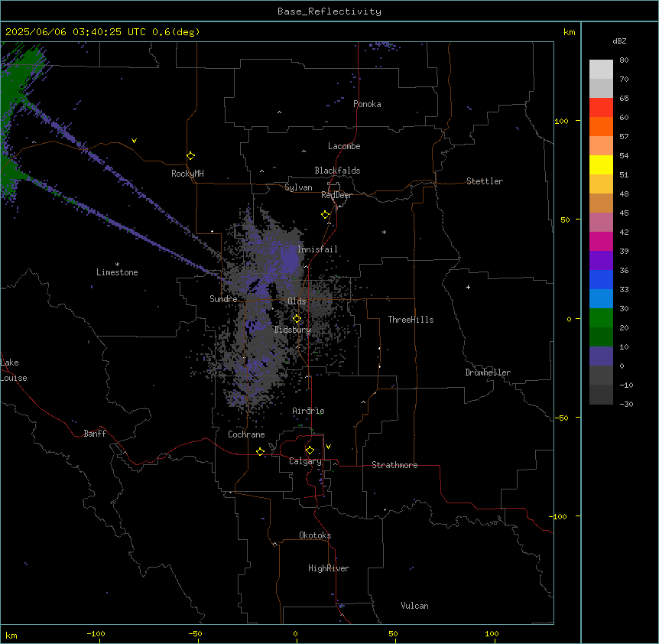Click the RedDeer city label
This screenshot has width=659, height=644.
click(336, 195)
